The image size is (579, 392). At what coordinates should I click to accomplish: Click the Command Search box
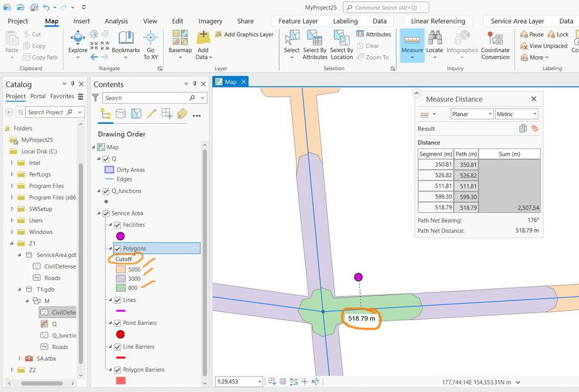(386, 8)
